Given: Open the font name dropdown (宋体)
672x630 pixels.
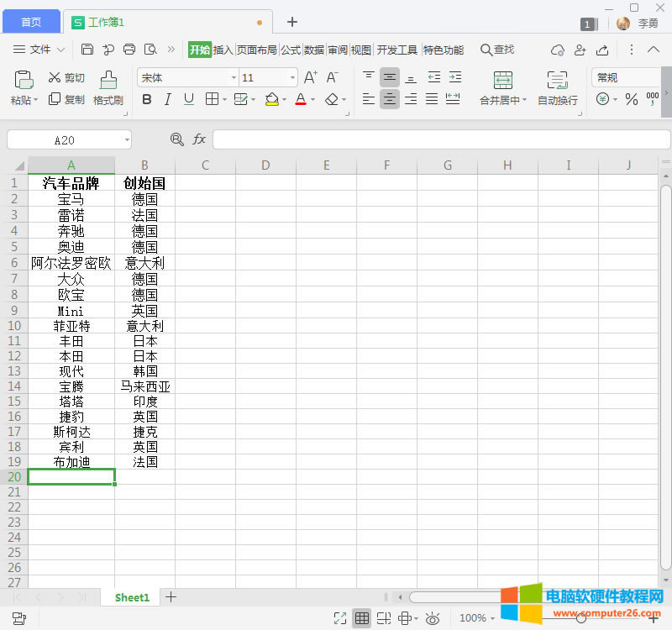Looking at the screenshot, I should click(234, 77).
